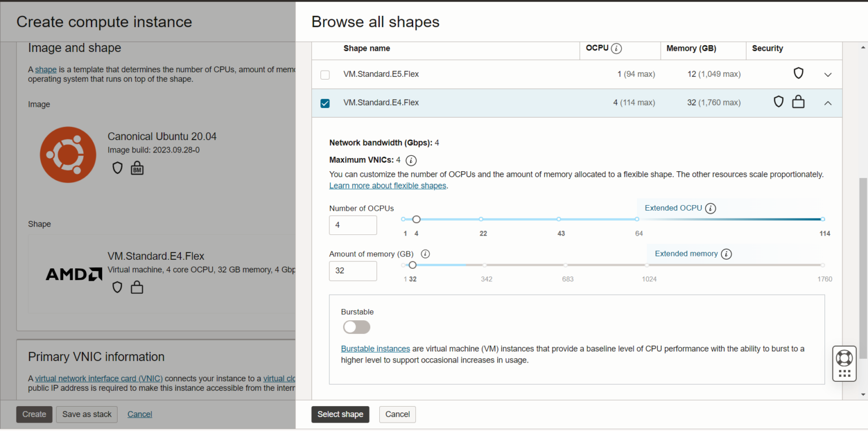Click the lock icon under AMD shape description
The width and height of the screenshot is (868, 431).
[x=137, y=287]
